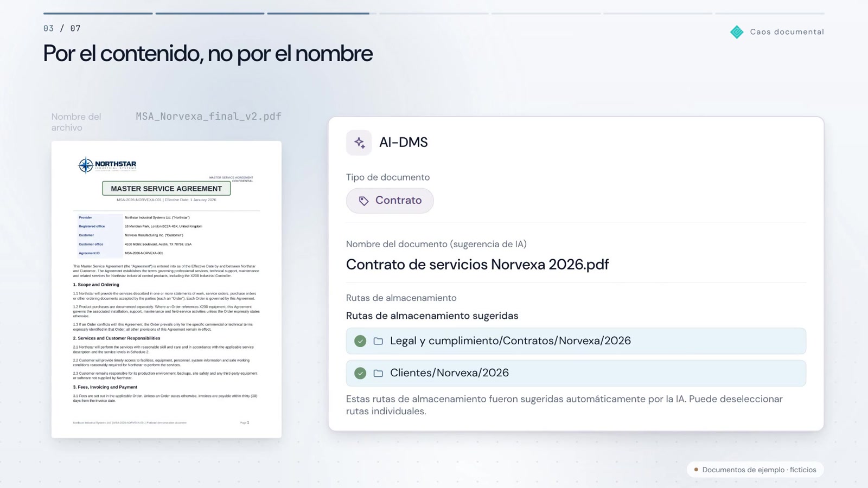Click heading Por el contenido, no por el nombre

pos(208,53)
